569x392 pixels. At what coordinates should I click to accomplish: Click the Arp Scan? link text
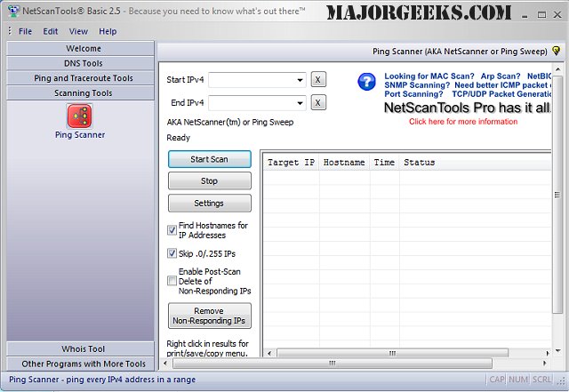pyautogui.click(x=501, y=76)
